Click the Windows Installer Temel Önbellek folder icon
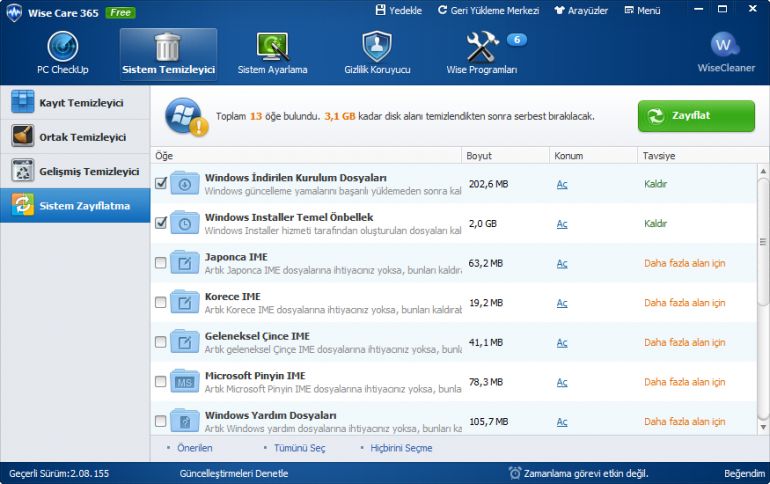Screen dimensions: 770x484 pyautogui.click(x=185, y=223)
